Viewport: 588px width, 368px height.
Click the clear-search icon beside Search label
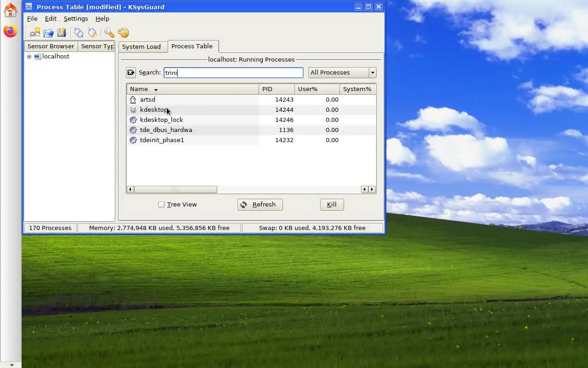pyautogui.click(x=131, y=73)
